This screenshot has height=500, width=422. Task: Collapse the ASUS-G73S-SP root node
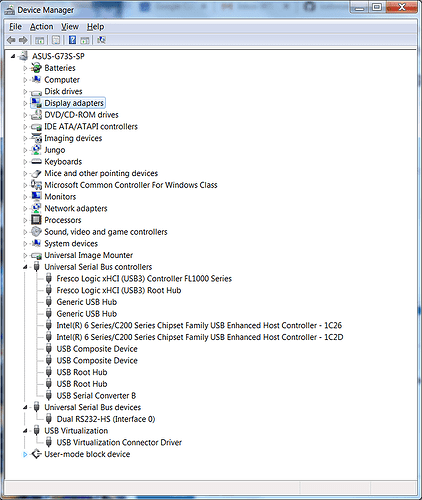tap(13, 56)
